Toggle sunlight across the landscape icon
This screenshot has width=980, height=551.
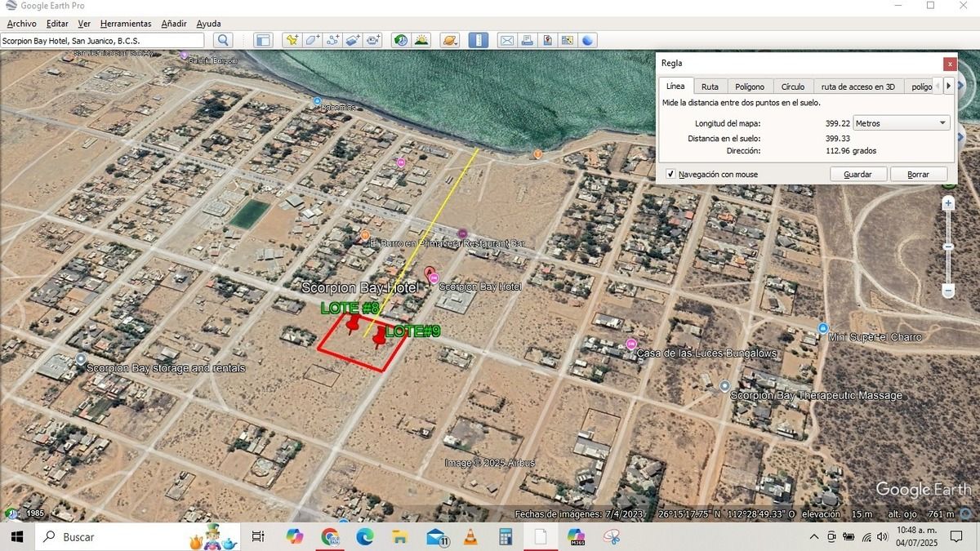point(421,40)
